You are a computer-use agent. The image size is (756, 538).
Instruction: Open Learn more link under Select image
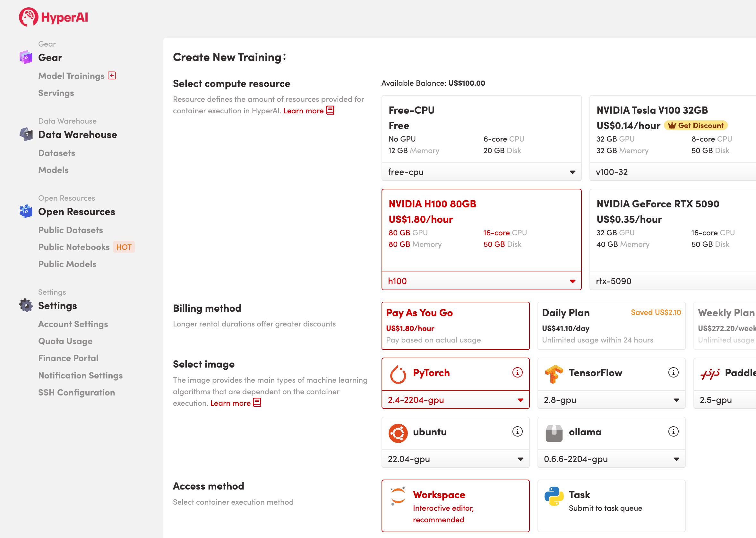pos(231,403)
